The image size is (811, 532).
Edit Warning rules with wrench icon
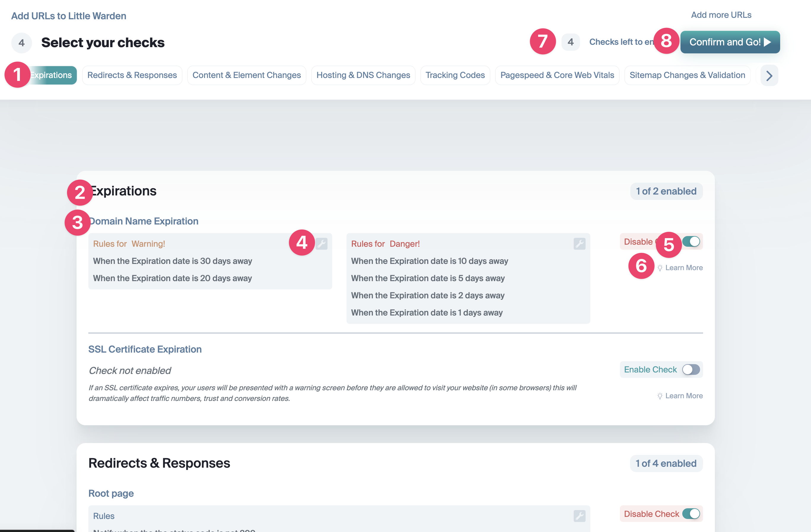pos(321,243)
